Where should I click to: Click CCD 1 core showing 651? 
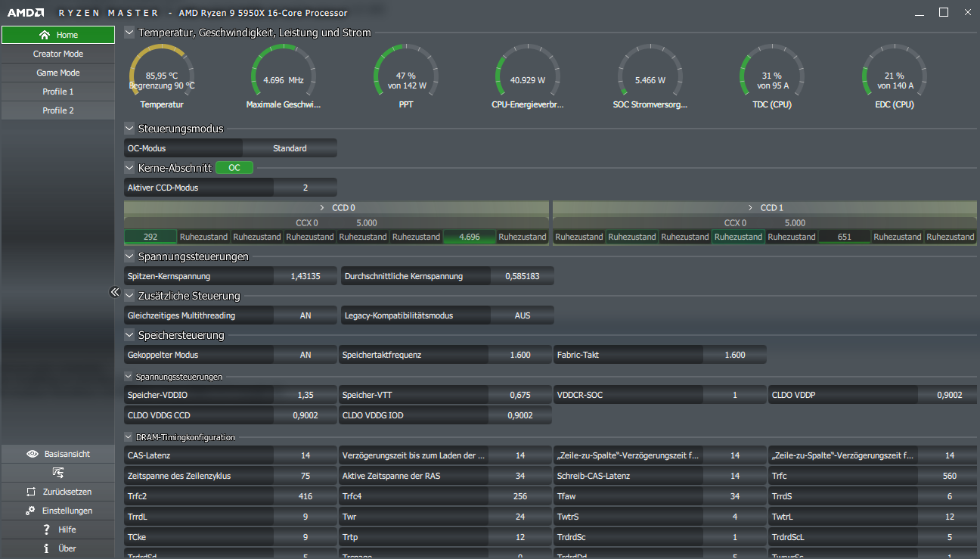845,237
